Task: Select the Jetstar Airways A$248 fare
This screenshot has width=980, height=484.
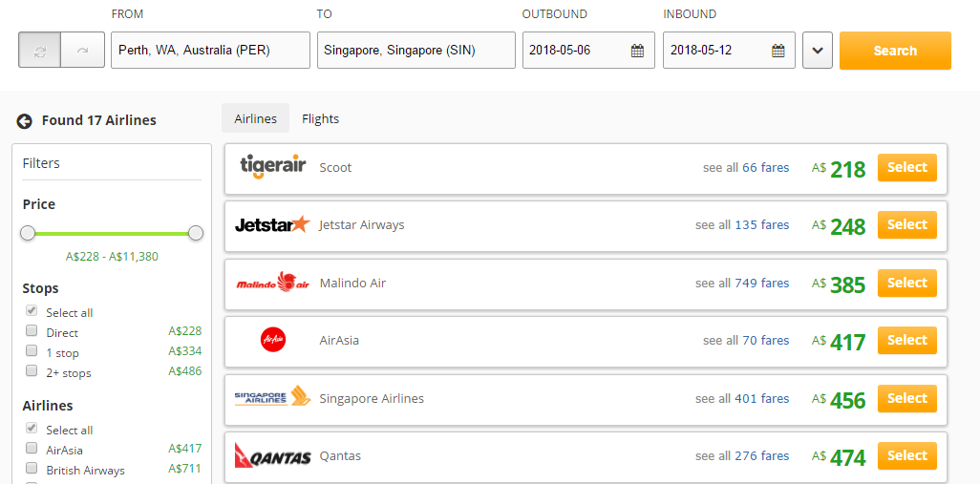Action: (x=906, y=225)
